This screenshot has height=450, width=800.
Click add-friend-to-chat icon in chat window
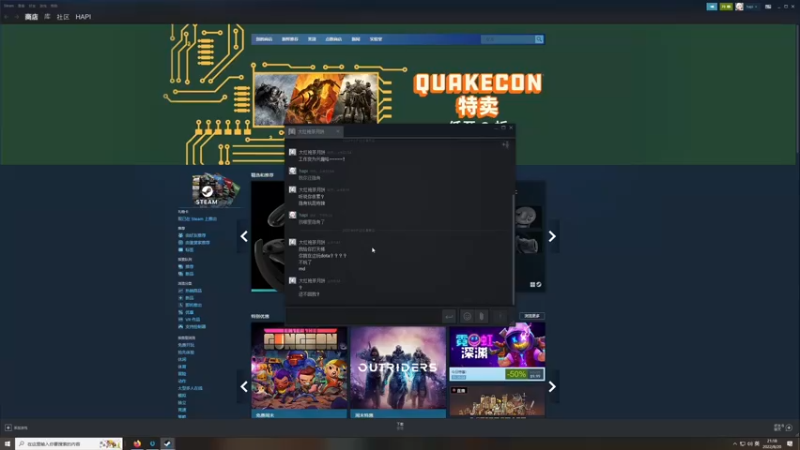tap(505, 145)
